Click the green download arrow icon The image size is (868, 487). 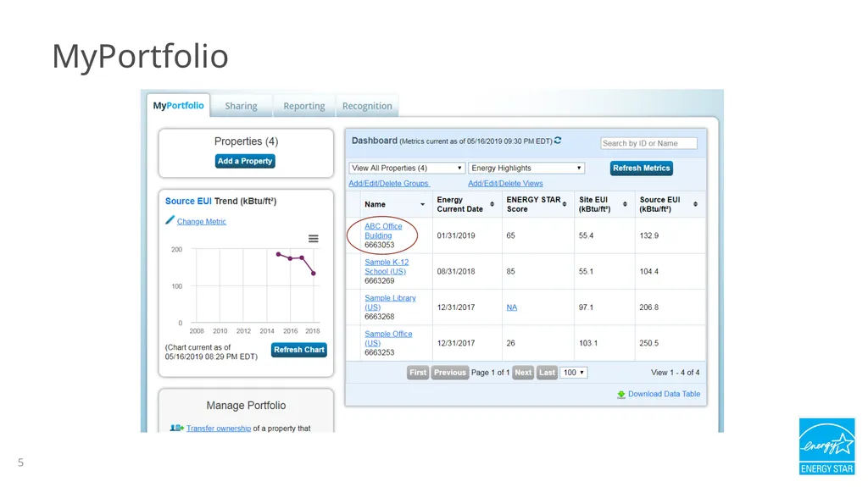(x=621, y=394)
